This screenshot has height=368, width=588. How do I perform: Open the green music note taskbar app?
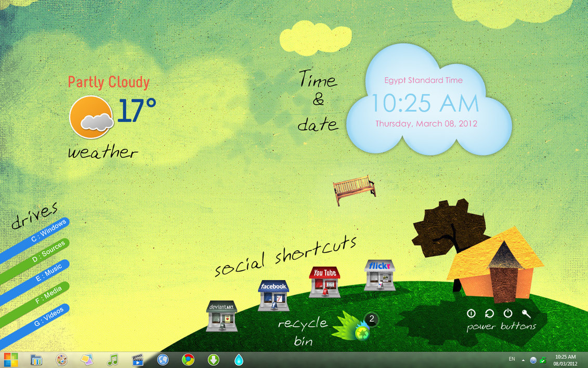[x=112, y=360]
